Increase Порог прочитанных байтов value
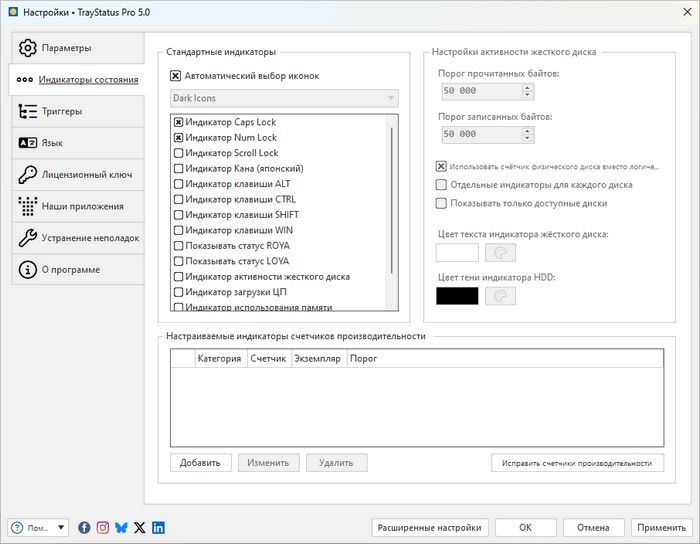700x544 pixels. point(527,87)
